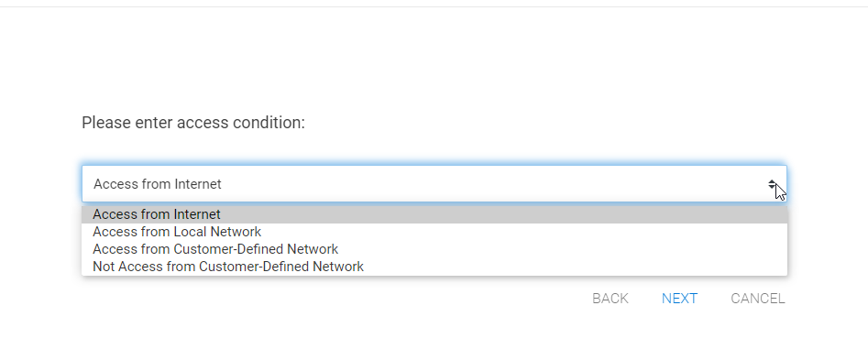Click the selected "Access from Internet" field
The image size is (868, 360).
(434, 183)
